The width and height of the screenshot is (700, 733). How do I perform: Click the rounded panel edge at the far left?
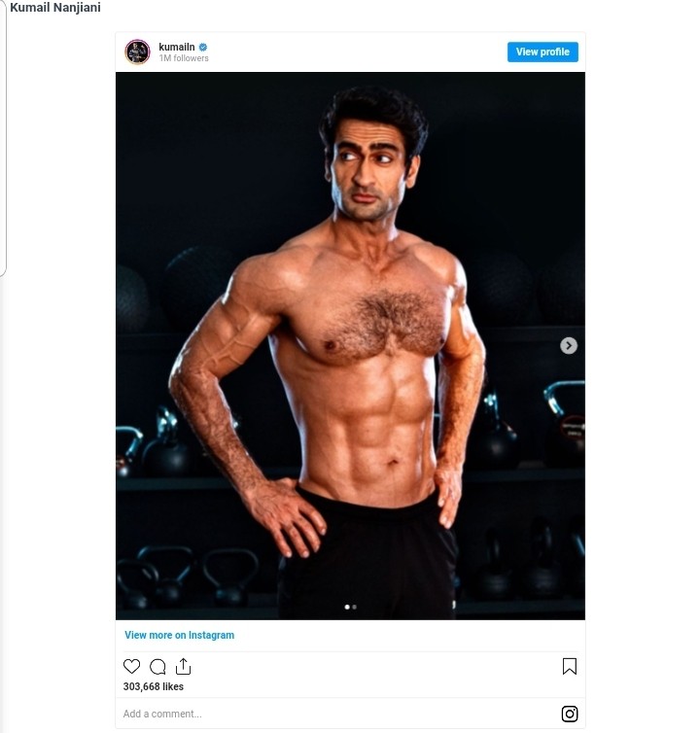pyautogui.click(x=4, y=146)
